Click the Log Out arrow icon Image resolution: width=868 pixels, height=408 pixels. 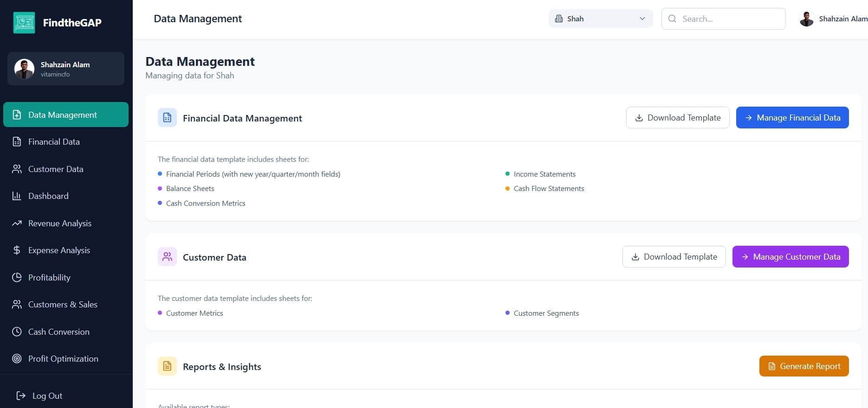point(21,395)
